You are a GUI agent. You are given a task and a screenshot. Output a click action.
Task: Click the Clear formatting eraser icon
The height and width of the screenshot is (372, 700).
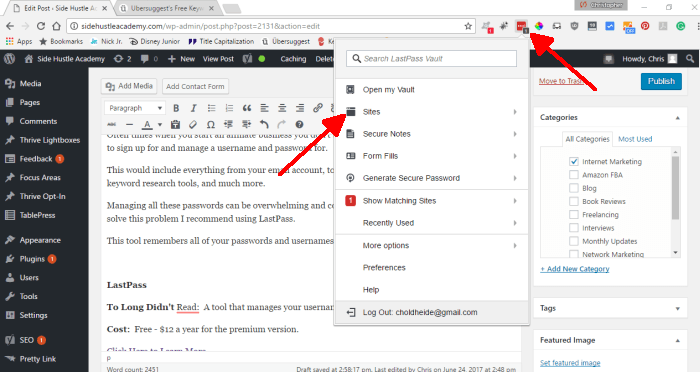click(193, 125)
